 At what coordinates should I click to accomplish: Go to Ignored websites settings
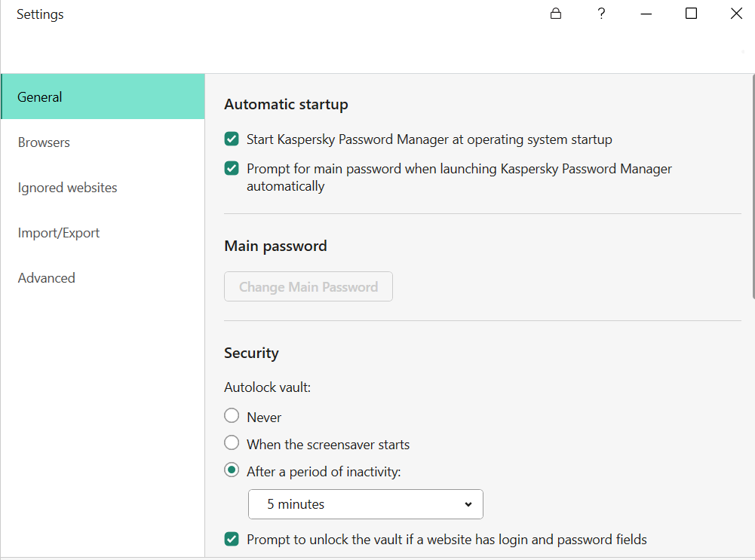point(68,188)
